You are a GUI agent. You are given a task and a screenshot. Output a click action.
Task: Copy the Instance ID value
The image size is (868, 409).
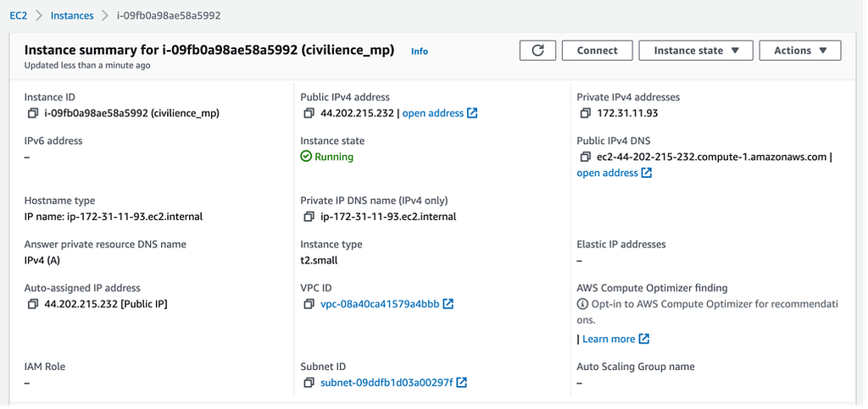coord(32,113)
